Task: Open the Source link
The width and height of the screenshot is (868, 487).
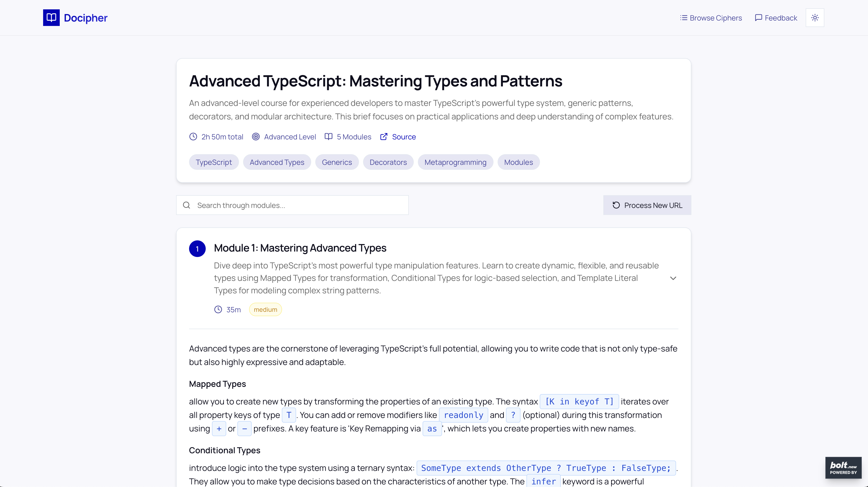Action: coord(404,137)
